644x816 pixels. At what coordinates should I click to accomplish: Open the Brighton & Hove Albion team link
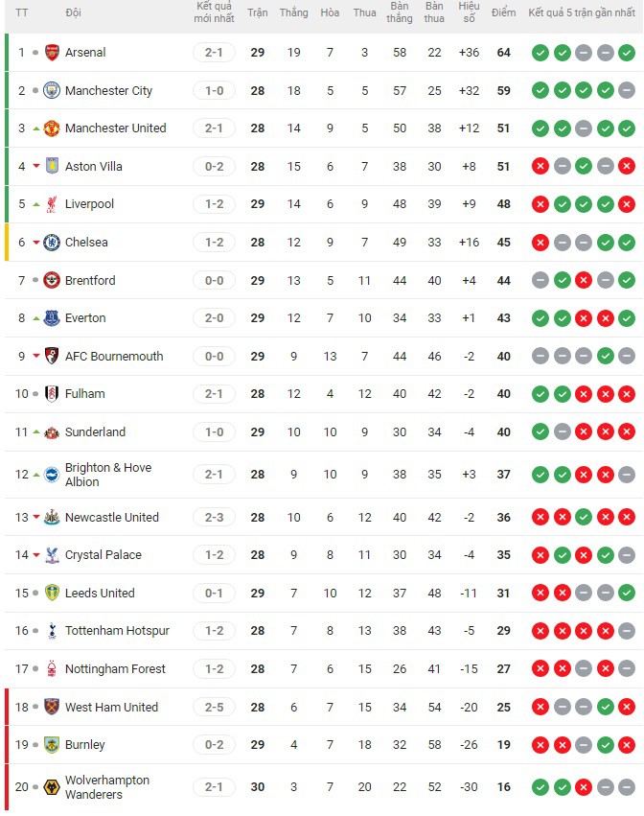click(x=105, y=474)
